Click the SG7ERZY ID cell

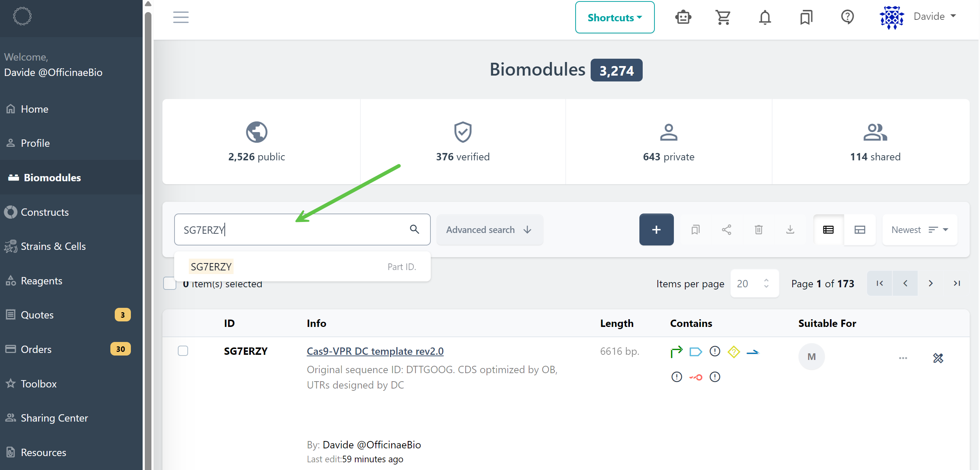[x=245, y=351]
